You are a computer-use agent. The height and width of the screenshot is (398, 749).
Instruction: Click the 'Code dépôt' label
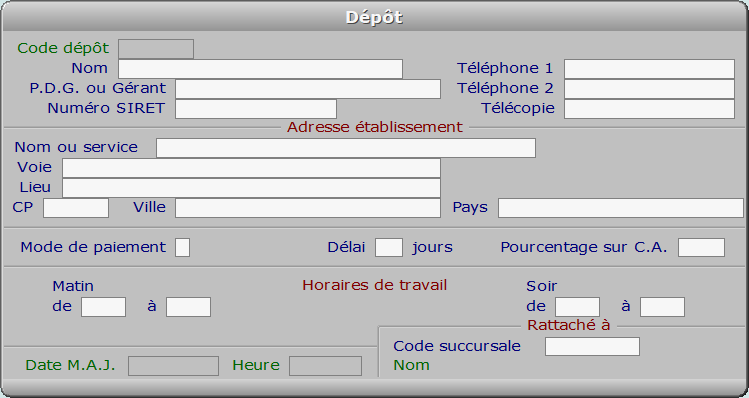(63, 48)
